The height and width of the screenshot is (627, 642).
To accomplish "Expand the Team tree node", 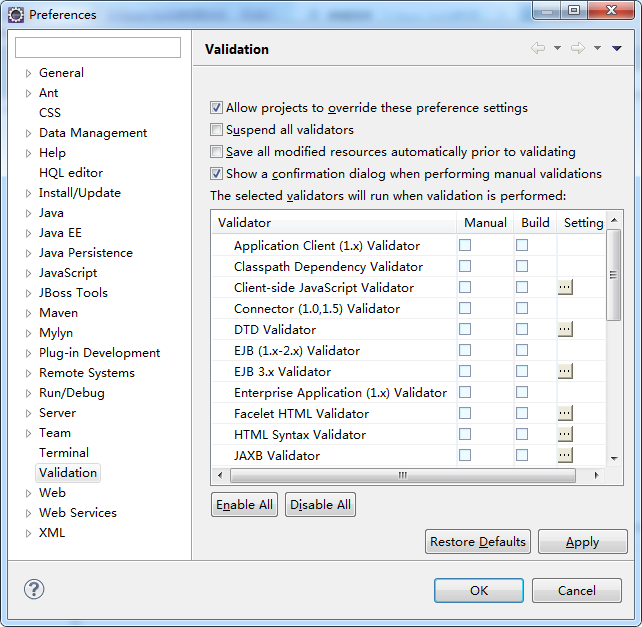I will (x=28, y=433).
